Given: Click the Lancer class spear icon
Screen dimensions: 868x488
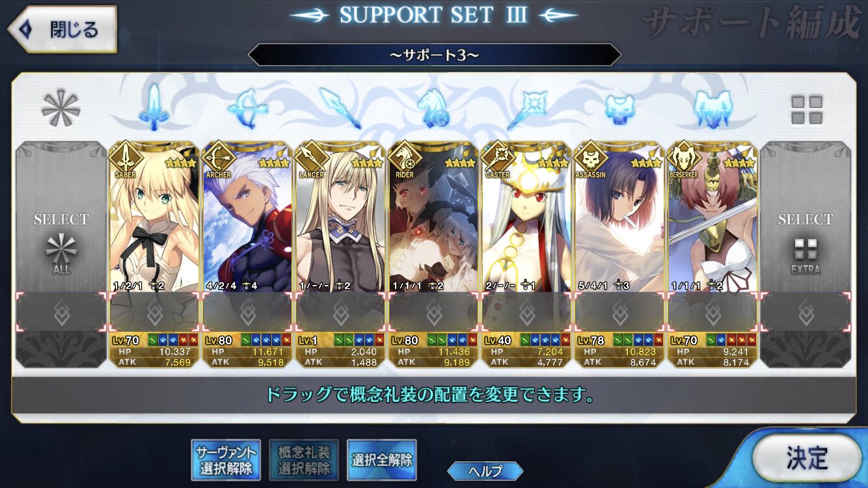Looking at the screenshot, I should click(340, 106).
